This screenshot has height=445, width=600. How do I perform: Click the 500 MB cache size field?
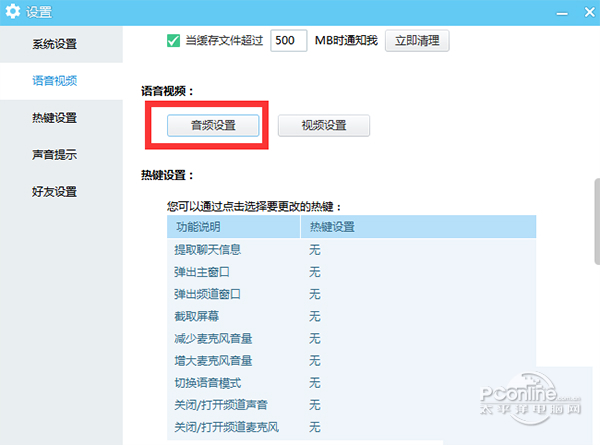[289, 40]
